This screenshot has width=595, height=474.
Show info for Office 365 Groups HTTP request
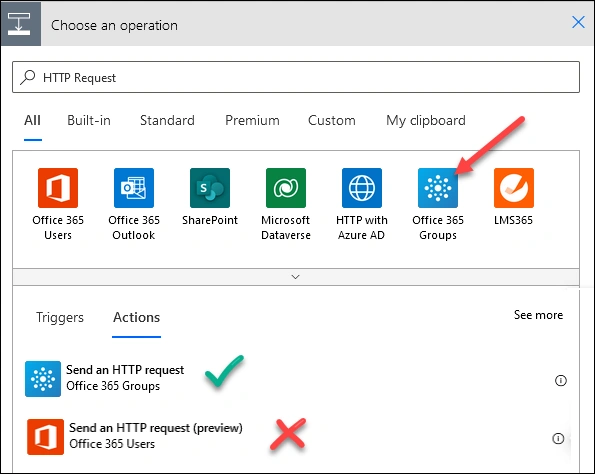560,380
